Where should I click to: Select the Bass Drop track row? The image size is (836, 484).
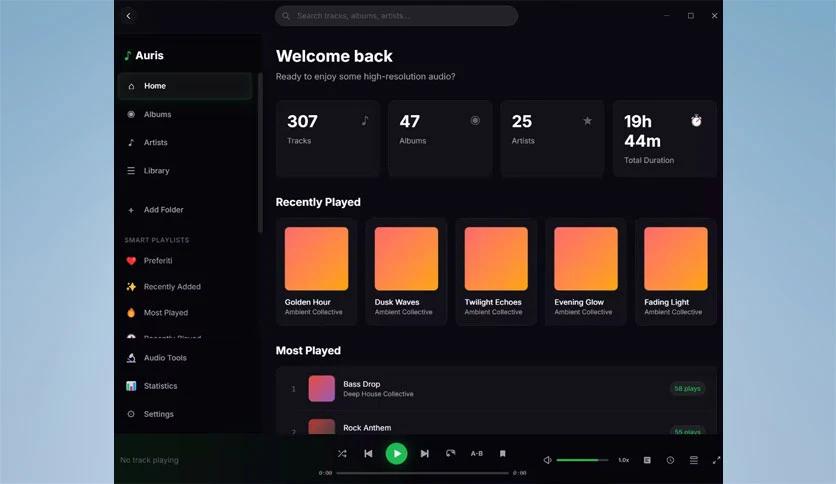pos(496,389)
